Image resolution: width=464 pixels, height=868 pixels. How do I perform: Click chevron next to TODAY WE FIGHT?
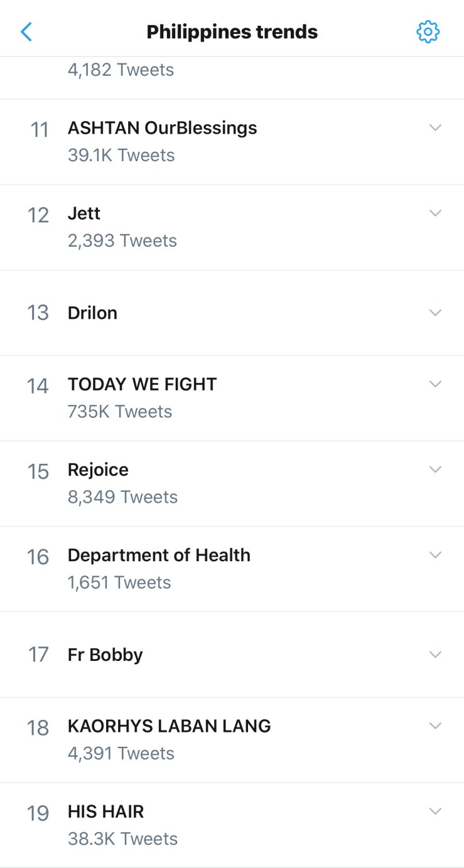coord(435,383)
